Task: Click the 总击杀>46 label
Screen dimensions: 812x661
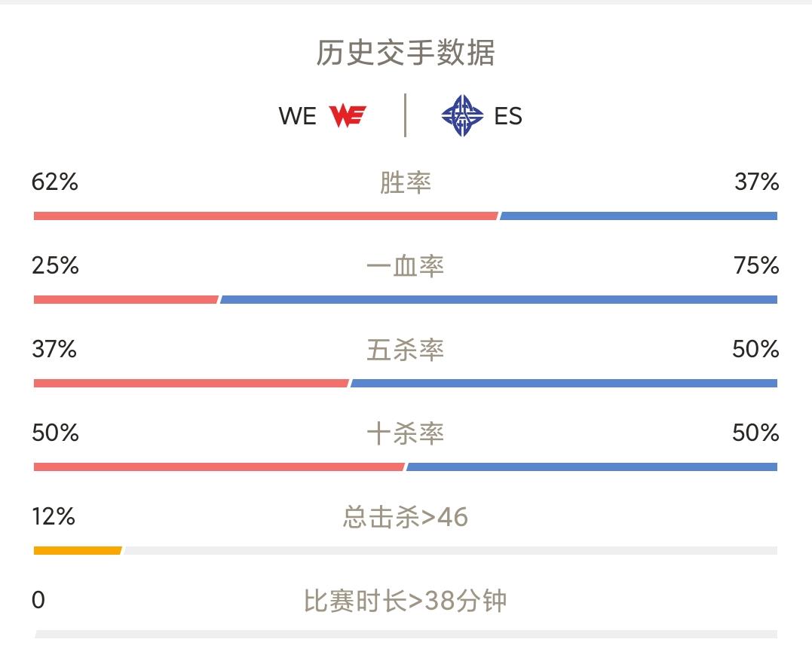Action: [406, 517]
